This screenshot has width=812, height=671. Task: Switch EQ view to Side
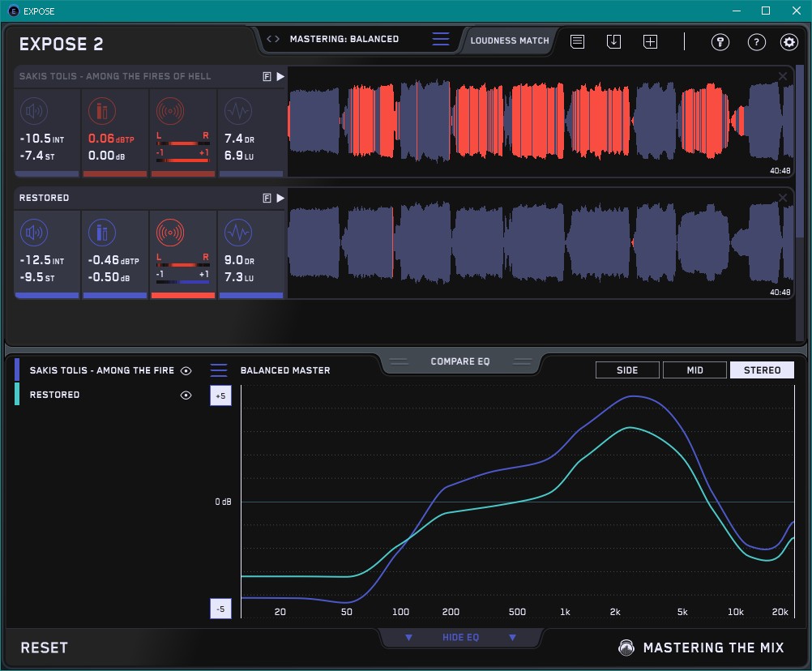tap(627, 370)
